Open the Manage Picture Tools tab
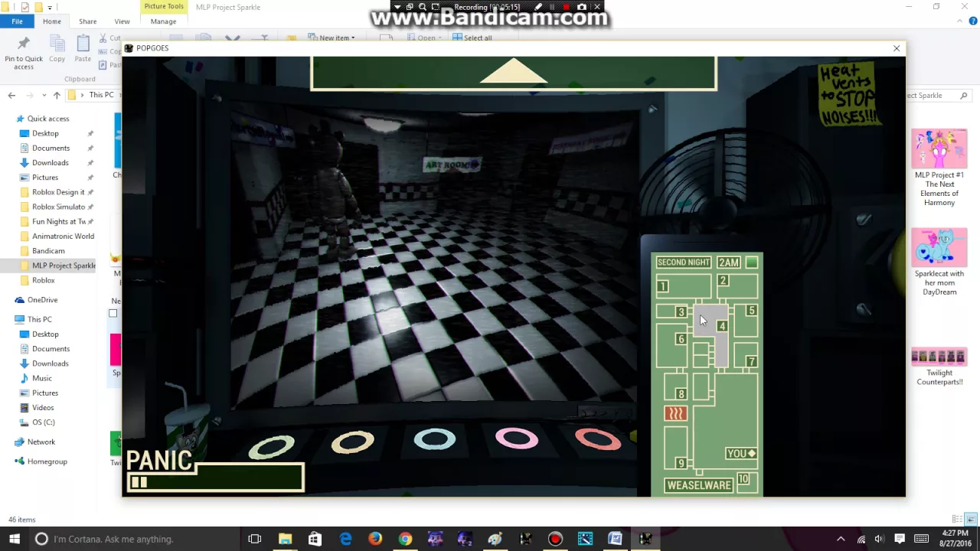 coord(163,21)
